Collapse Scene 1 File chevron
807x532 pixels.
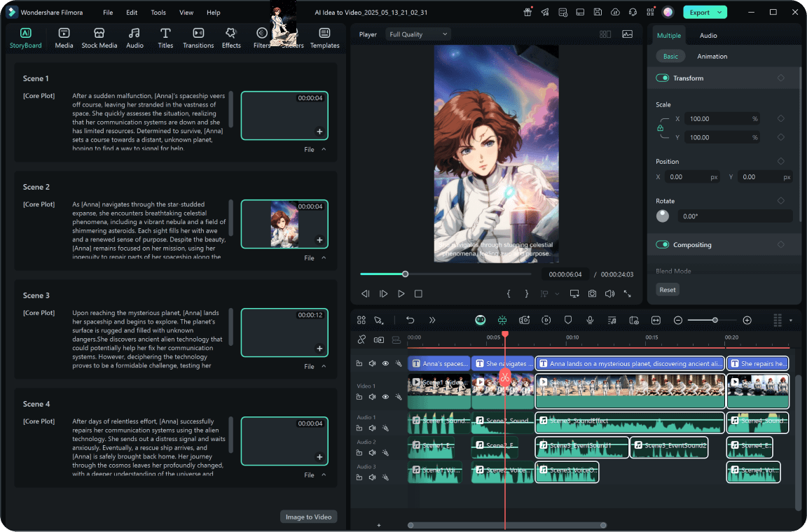coord(324,149)
